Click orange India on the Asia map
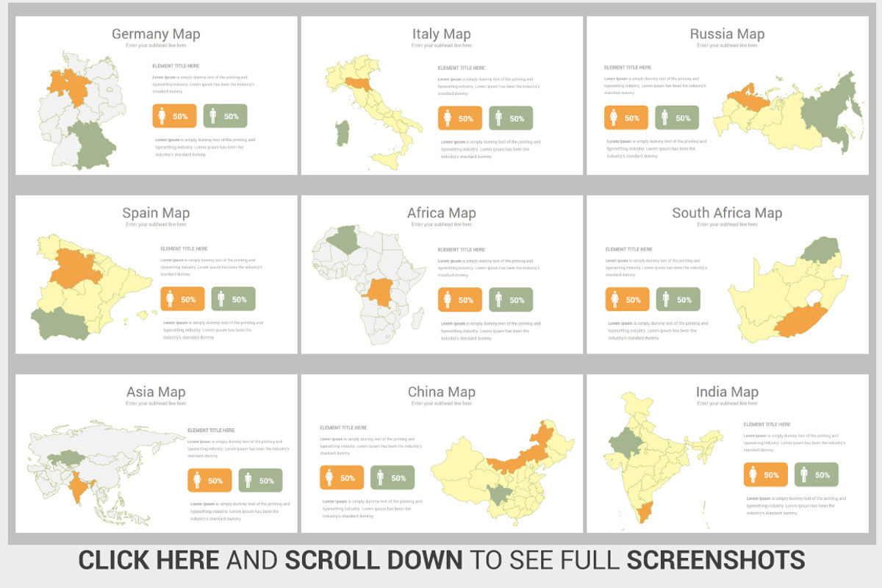 [79, 486]
